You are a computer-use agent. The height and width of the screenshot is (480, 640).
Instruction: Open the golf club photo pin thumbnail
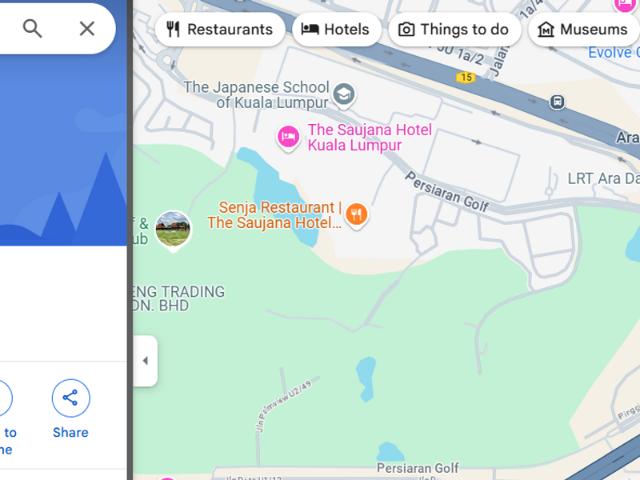click(173, 230)
